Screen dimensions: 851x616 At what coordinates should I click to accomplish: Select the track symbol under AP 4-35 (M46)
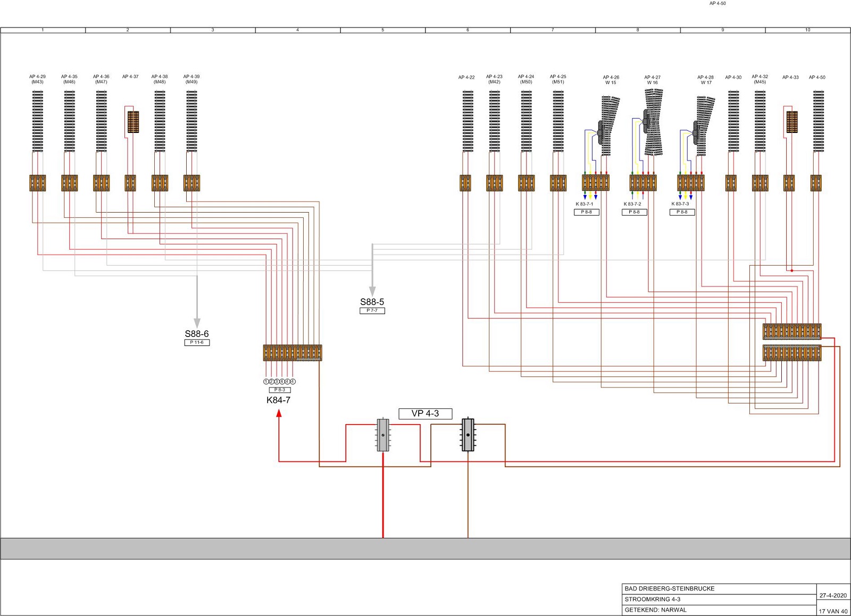[70, 121]
